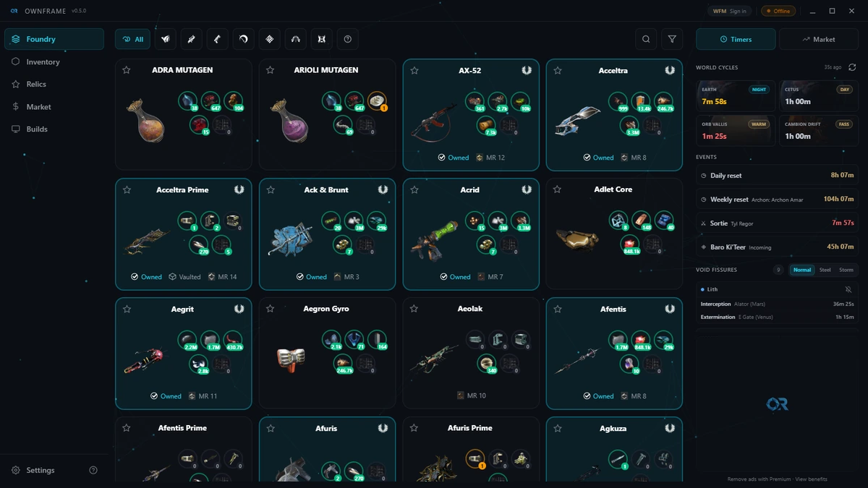Click the bell-off icon on Lith fissures
Screen dimensions: 868x488
(848, 289)
